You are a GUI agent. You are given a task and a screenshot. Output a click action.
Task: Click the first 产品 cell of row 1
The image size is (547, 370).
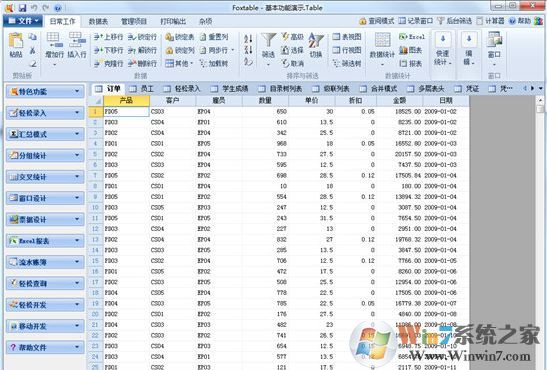tap(126, 112)
